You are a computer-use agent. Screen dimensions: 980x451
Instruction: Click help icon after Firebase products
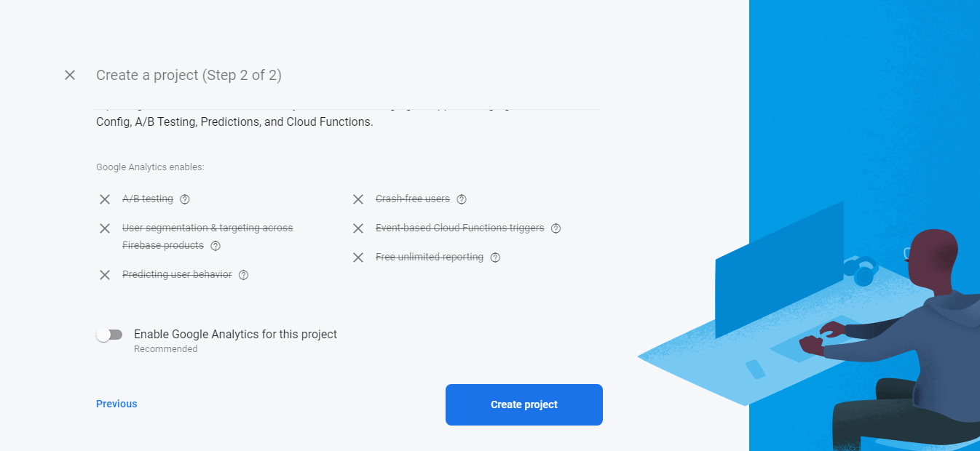[216, 246]
